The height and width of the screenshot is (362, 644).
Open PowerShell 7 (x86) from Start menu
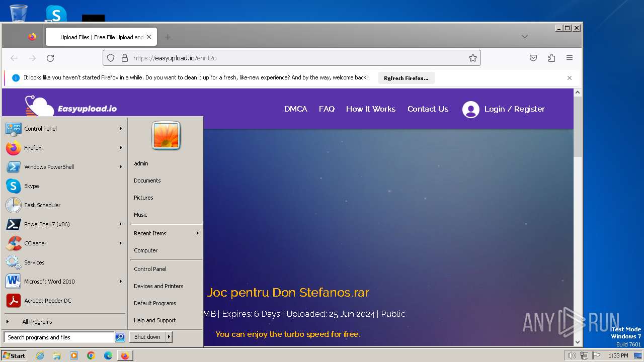[x=64, y=224]
